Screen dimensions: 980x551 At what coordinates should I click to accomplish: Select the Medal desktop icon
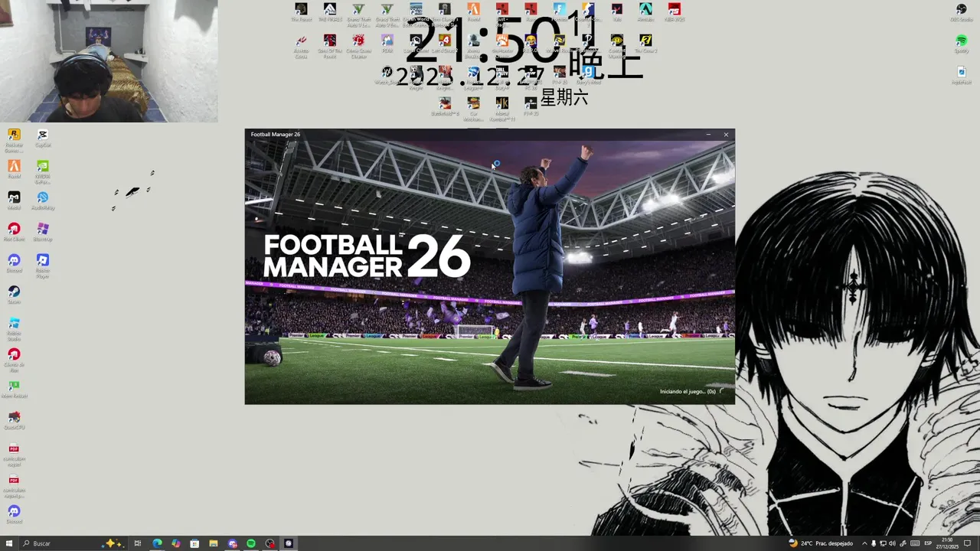pos(14,200)
